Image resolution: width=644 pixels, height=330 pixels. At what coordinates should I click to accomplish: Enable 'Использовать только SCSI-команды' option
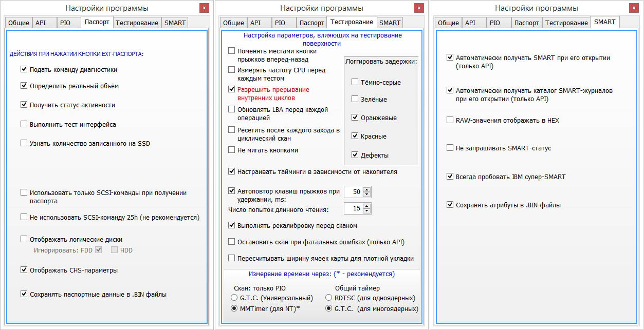(x=24, y=192)
